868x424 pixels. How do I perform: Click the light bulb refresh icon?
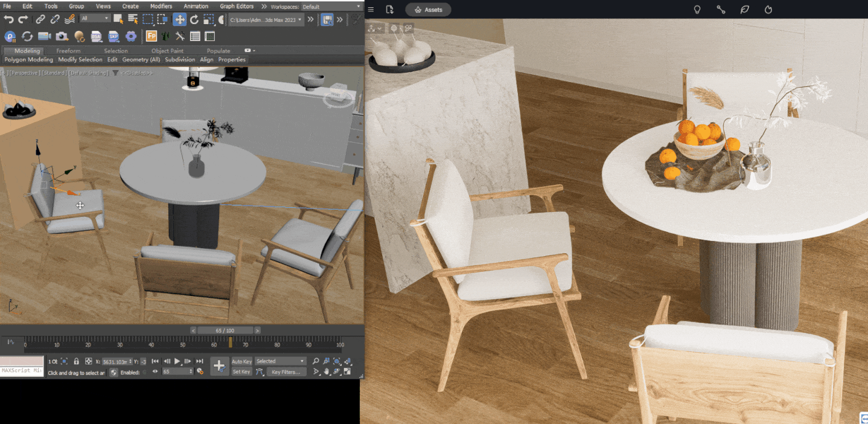coord(80,36)
